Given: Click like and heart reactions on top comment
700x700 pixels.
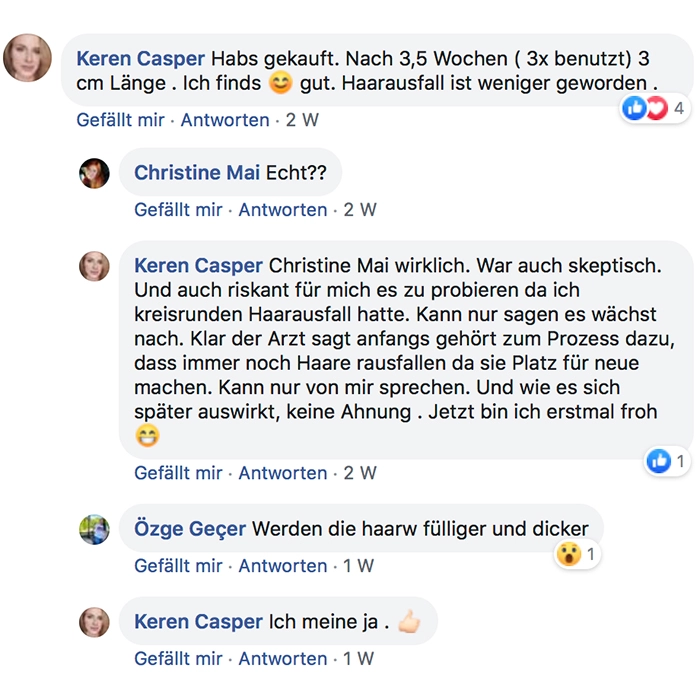Looking at the screenshot, I should point(646,108).
